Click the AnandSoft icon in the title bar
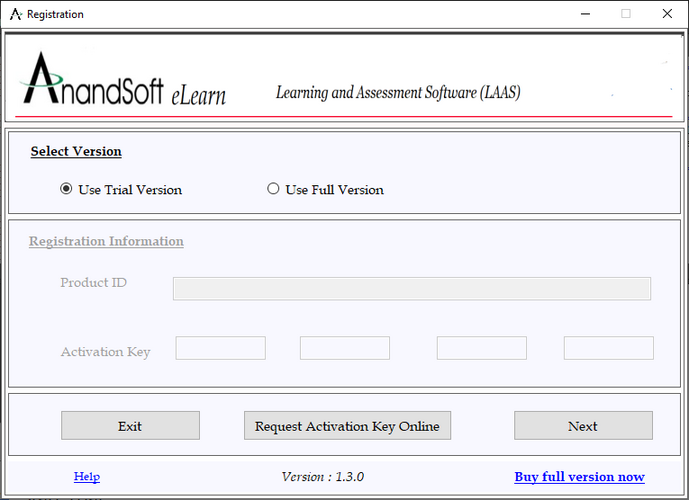 click(x=15, y=14)
